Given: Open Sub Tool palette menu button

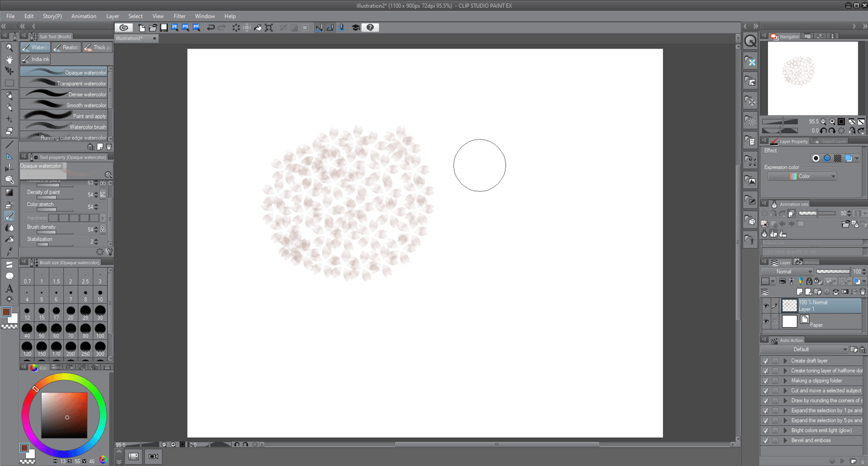Looking at the screenshot, I should pyautogui.click(x=23, y=36).
